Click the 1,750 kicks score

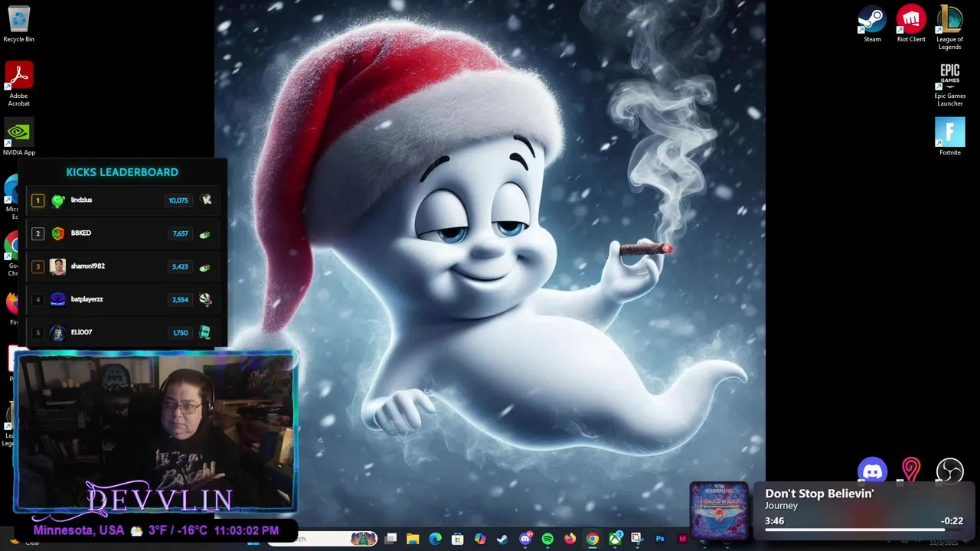pyautogui.click(x=180, y=333)
